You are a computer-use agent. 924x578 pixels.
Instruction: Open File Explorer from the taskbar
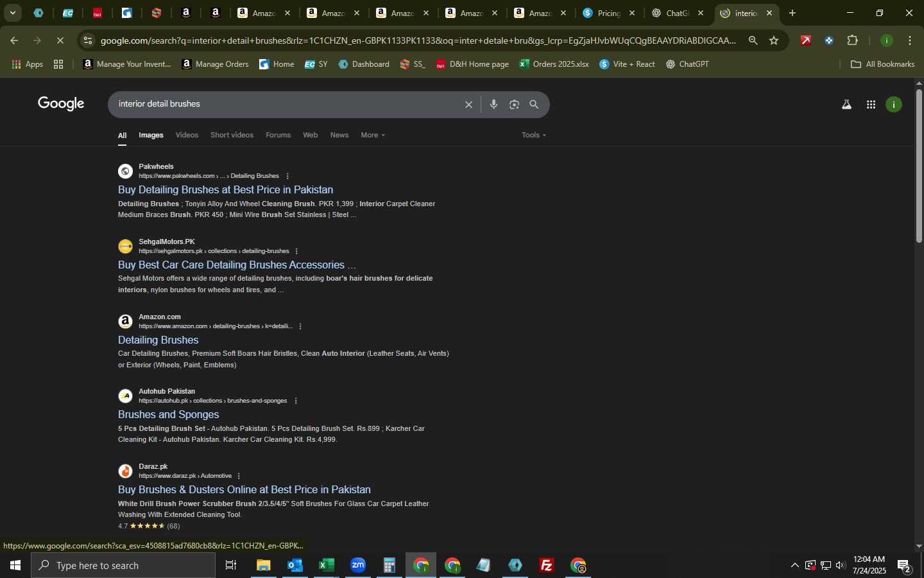263,565
